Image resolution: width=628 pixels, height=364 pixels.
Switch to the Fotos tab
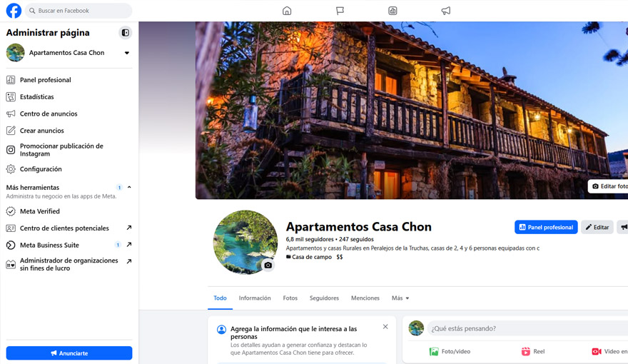click(x=290, y=298)
